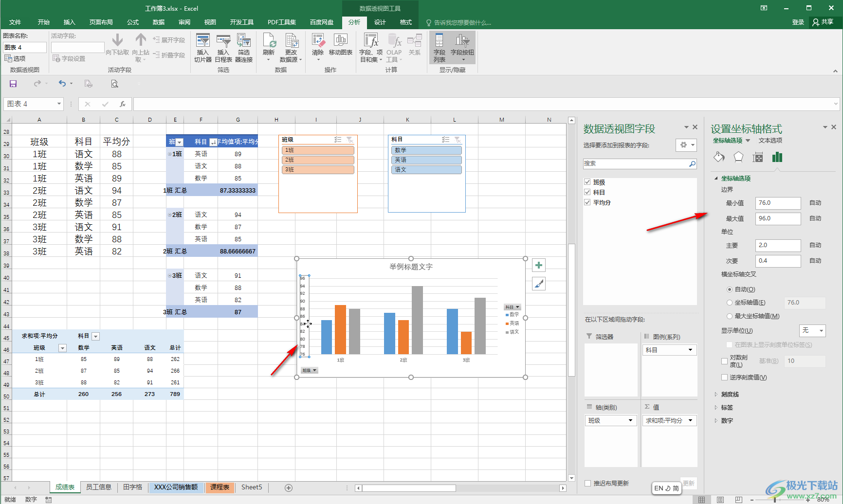
Task: Open the Name Box dropdown arrow
Action: (59, 104)
